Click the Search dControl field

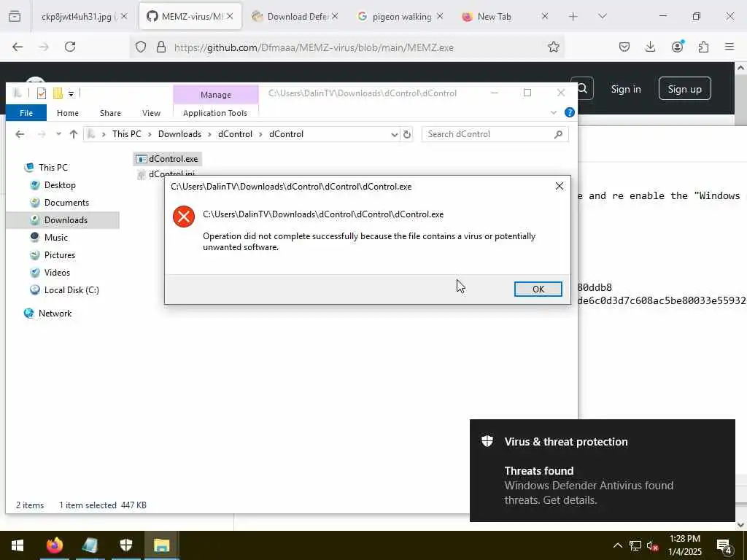click(495, 134)
